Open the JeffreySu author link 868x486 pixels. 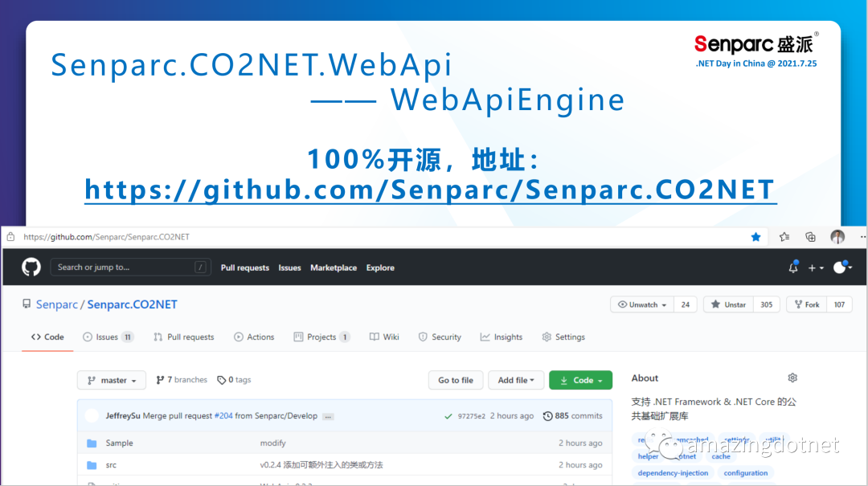click(x=123, y=415)
